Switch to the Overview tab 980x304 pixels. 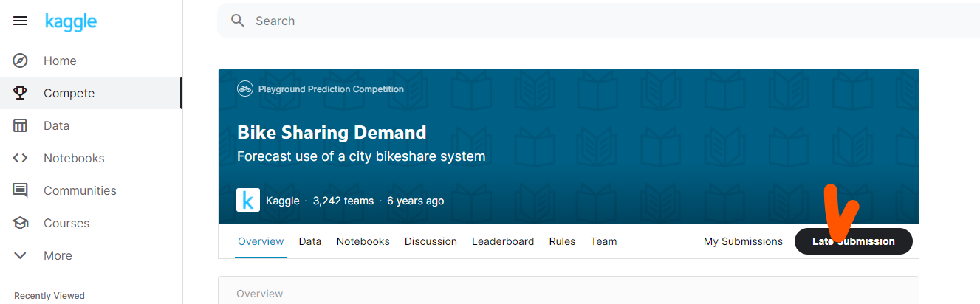(261, 241)
